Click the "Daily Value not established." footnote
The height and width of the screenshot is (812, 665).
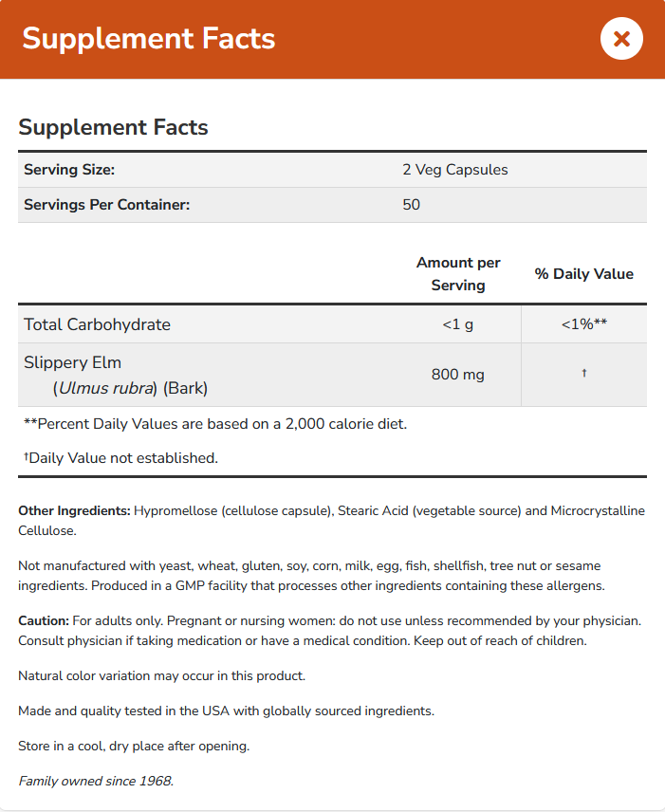[x=123, y=458]
